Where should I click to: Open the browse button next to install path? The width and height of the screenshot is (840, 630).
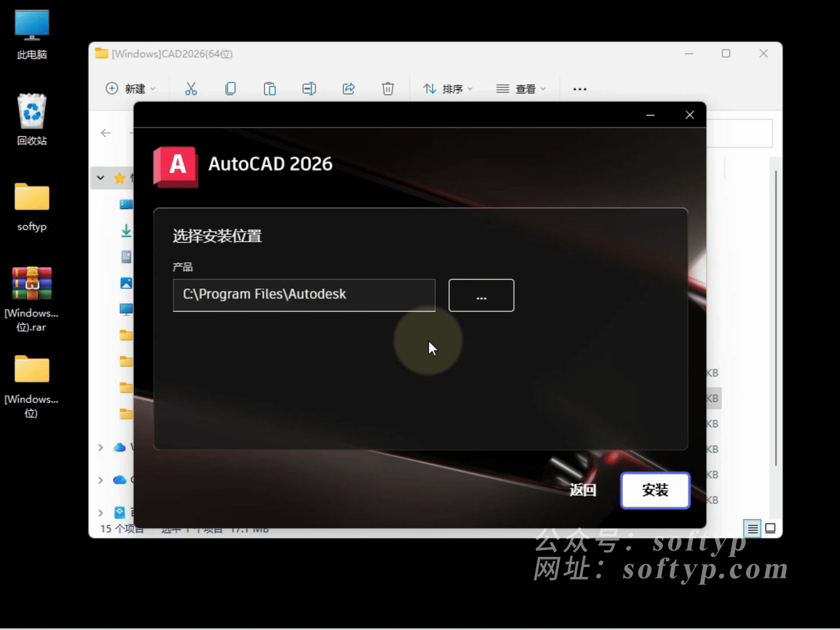tap(481, 295)
